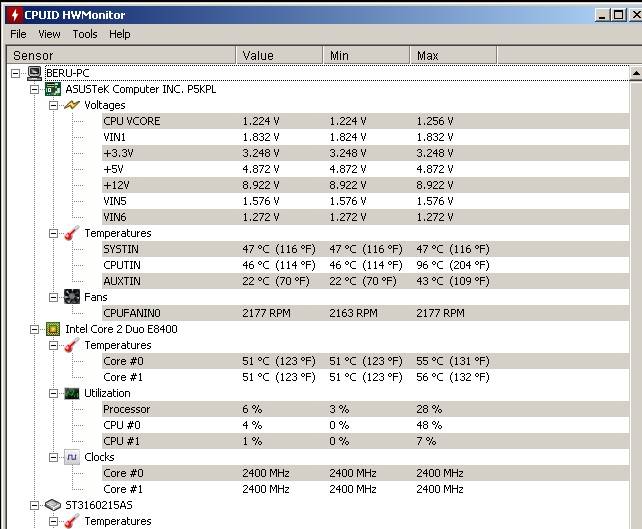Click the Value column header

pos(280,55)
